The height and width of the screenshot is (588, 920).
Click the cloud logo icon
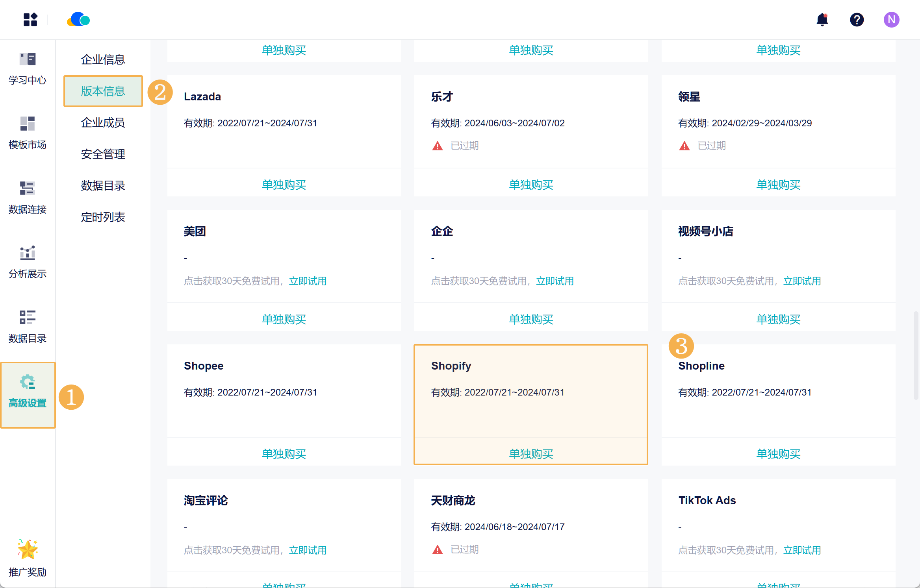78,20
